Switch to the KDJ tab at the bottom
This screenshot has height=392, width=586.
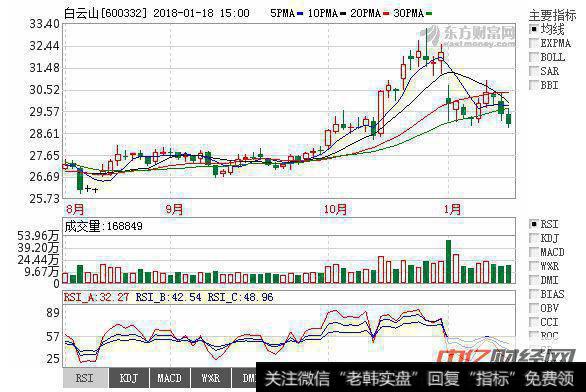[x=129, y=378]
